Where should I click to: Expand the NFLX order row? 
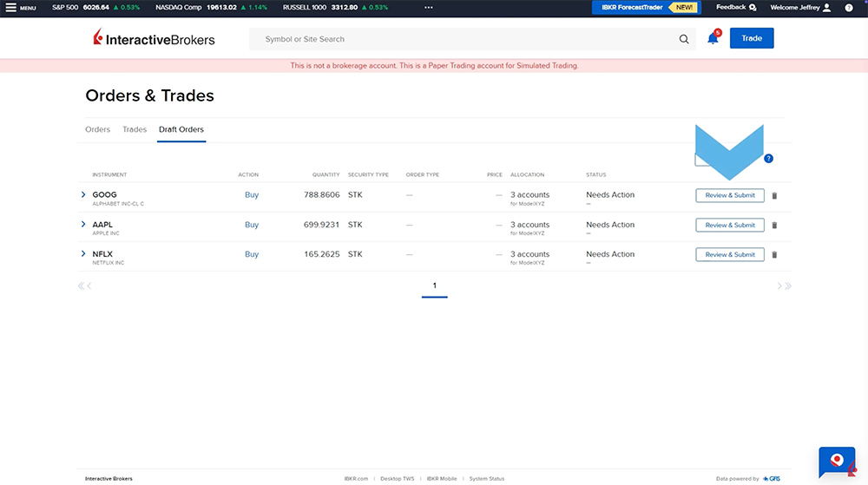pyautogui.click(x=83, y=254)
